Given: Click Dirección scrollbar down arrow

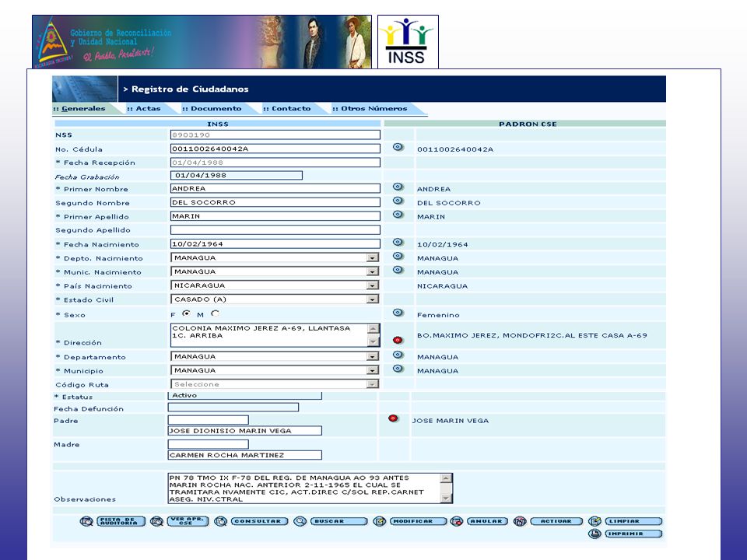Looking at the screenshot, I should (373, 341).
